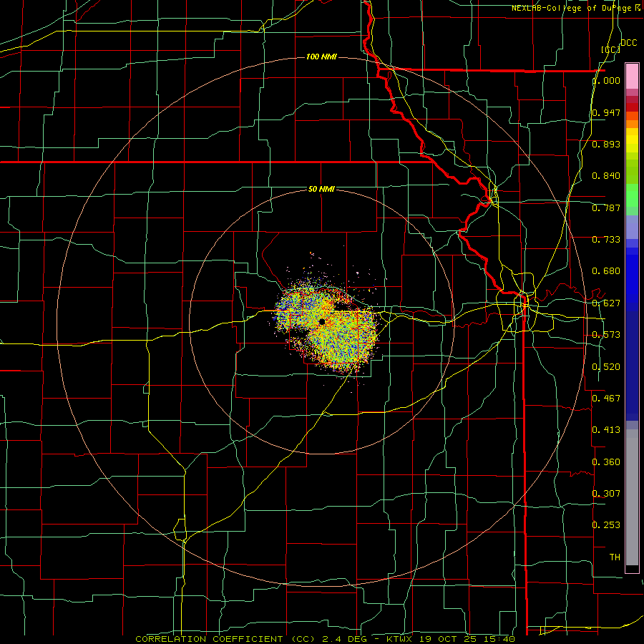
Task: Click the 100 NMI range ring label
Action: pos(321,57)
